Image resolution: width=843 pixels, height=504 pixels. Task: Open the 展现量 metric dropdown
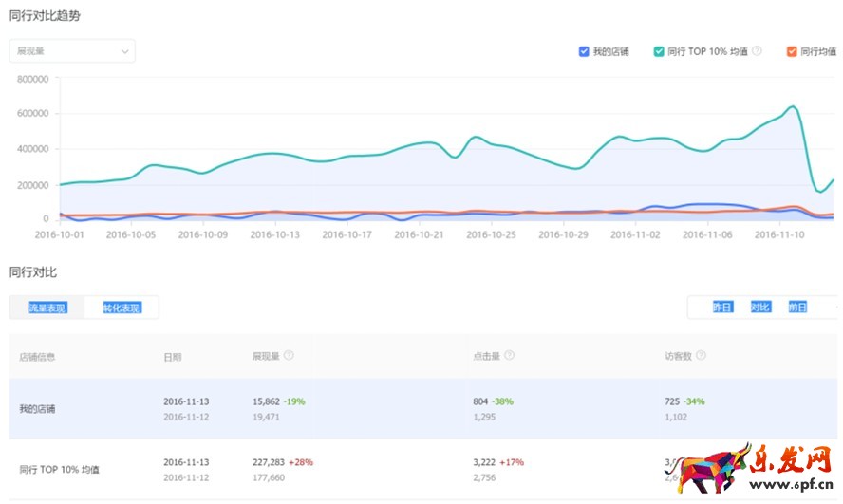tap(72, 51)
